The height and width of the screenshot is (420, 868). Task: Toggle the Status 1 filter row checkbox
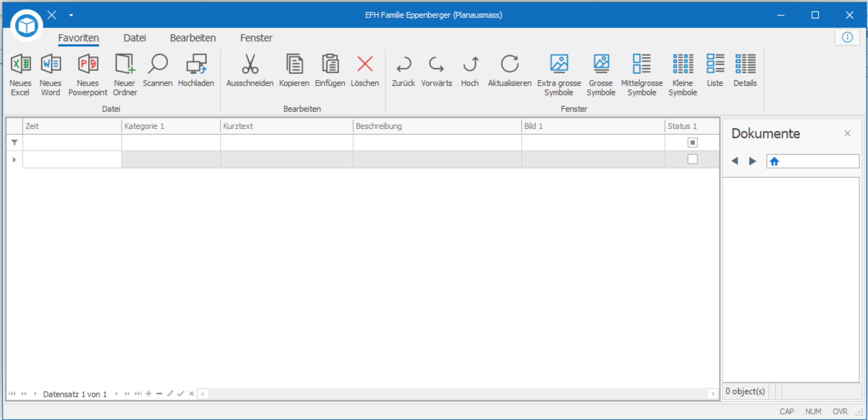tap(693, 142)
